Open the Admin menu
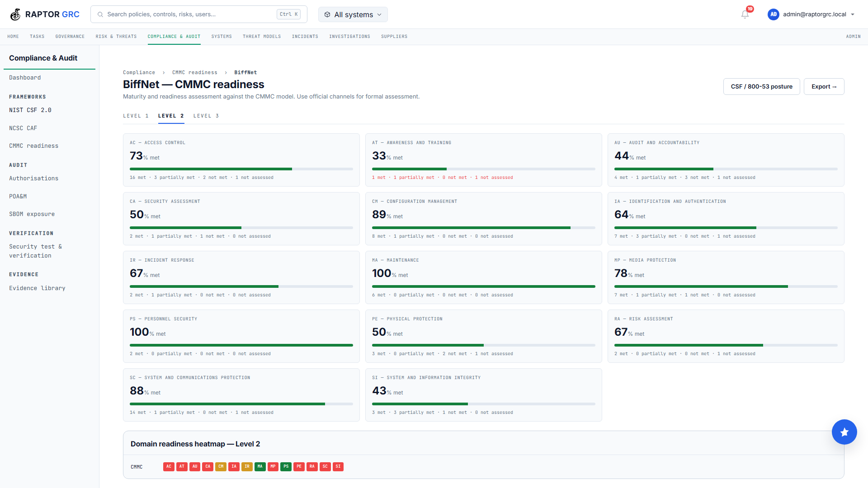This screenshot has width=868, height=488. pos(854,37)
